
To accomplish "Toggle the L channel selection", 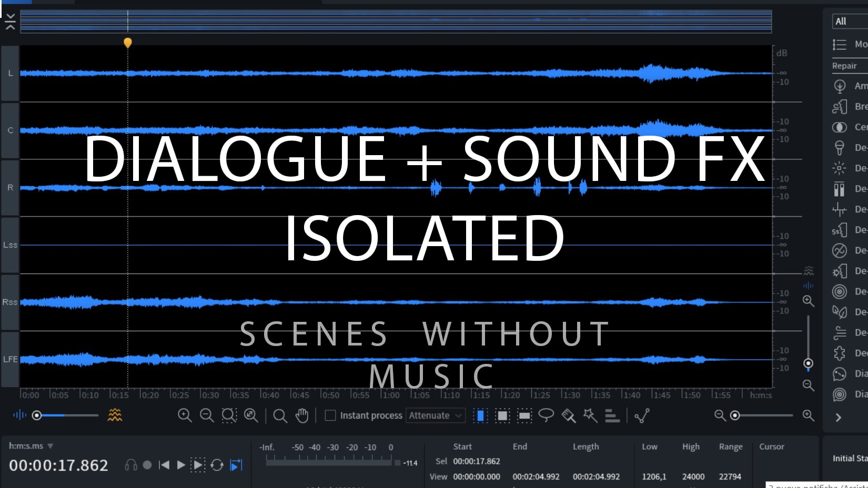I will (x=10, y=73).
